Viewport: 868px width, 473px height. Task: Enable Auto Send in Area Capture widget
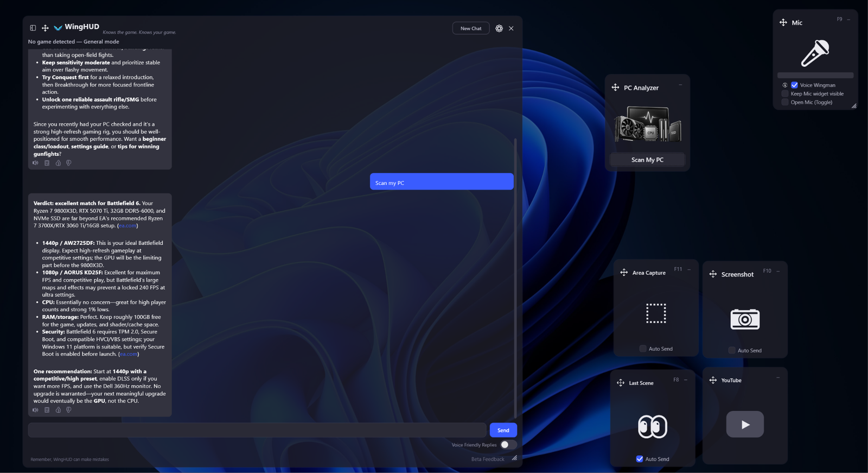tap(643, 349)
